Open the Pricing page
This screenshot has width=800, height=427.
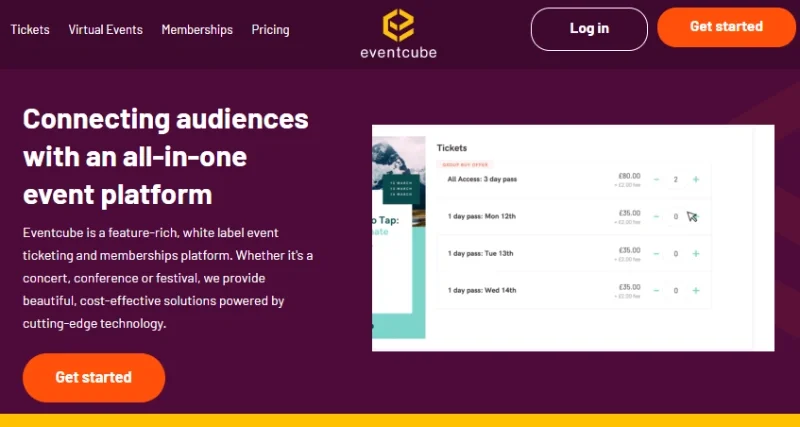(270, 30)
